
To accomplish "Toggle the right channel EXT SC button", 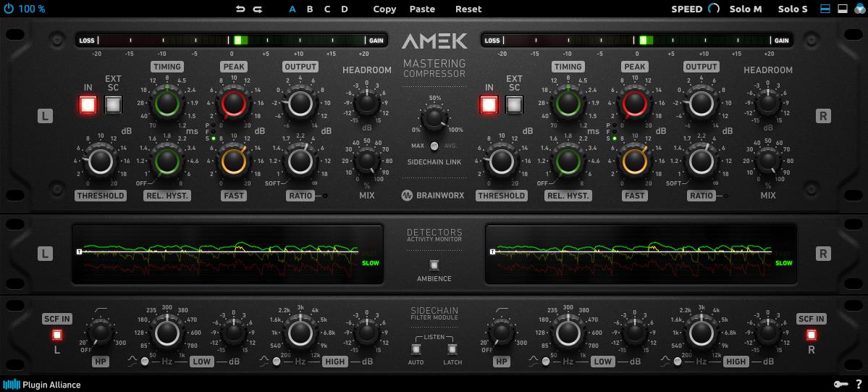I will (x=514, y=104).
